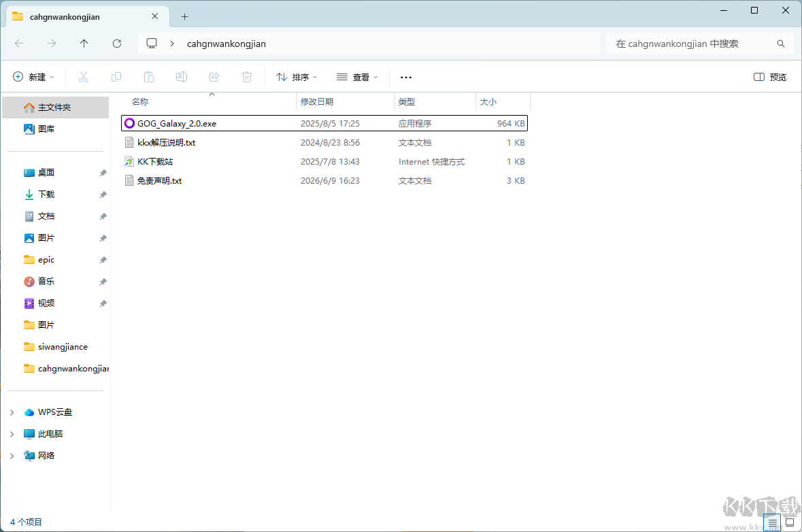Unpin 下载 using its pin icon

103,195
